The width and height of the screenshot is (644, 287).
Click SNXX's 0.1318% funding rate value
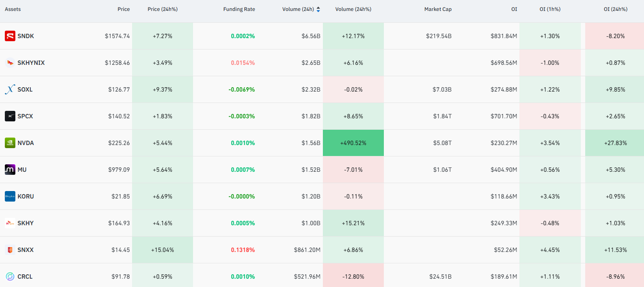[243, 250]
